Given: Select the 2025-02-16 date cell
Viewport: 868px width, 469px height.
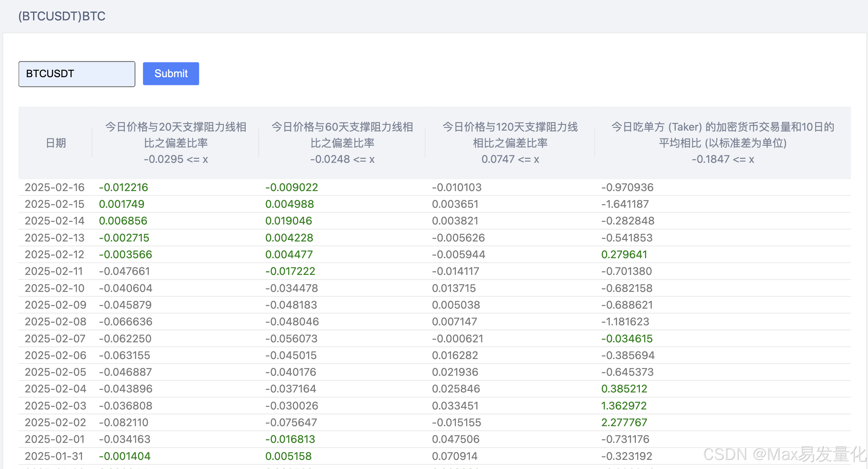Looking at the screenshot, I should coord(55,187).
